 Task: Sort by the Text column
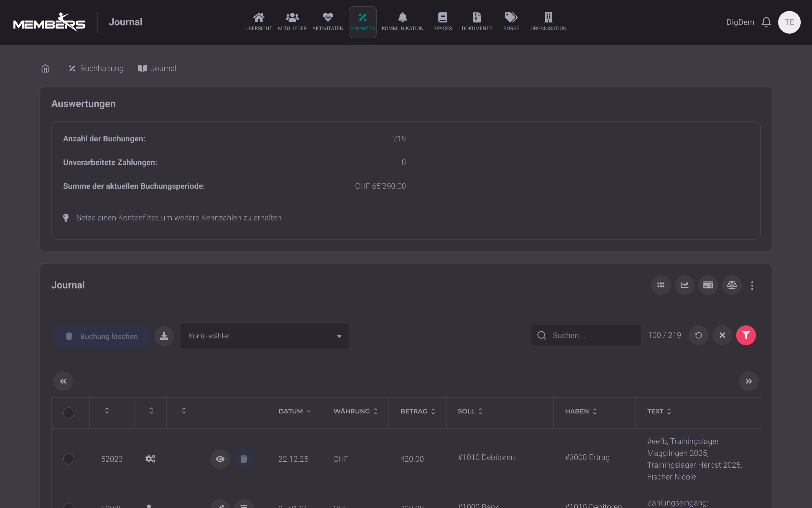pyautogui.click(x=659, y=411)
